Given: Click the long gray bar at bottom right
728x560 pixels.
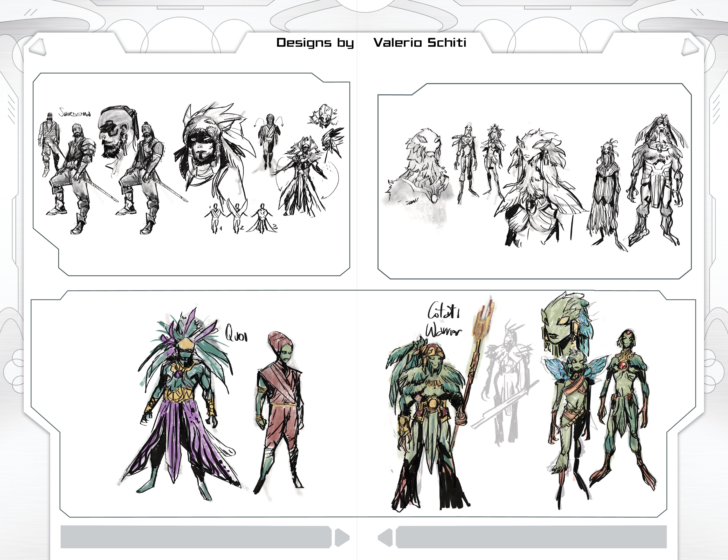Looking at the screenshot, I should [531, 537].
